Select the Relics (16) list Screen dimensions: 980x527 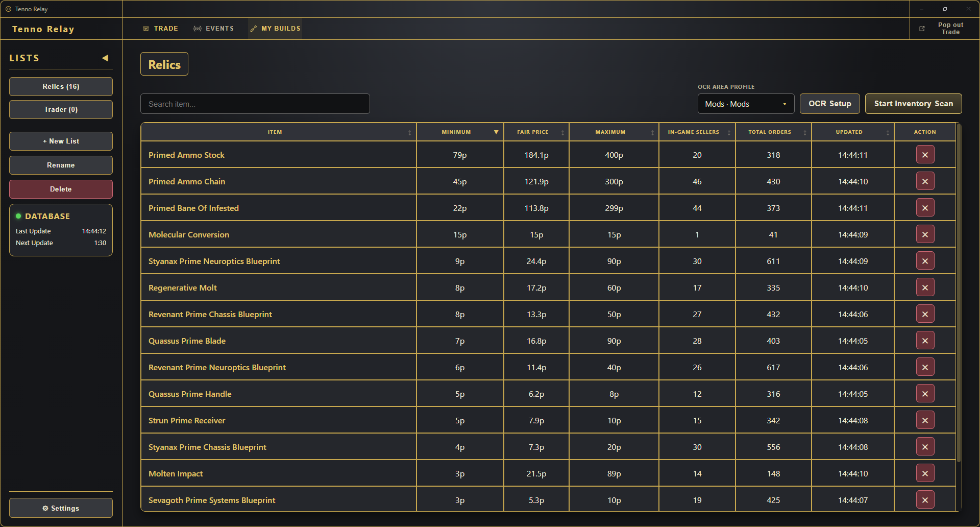click(61, 86)
